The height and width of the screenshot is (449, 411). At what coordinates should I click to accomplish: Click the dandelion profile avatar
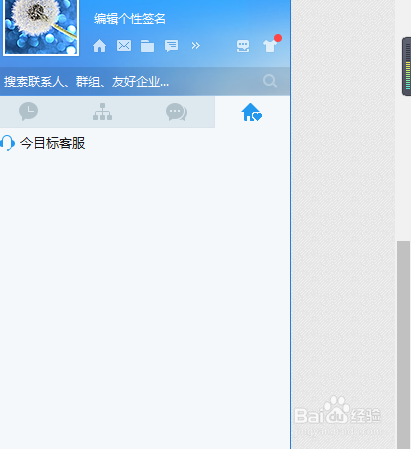pyautogui.click(x=41, y=28)
